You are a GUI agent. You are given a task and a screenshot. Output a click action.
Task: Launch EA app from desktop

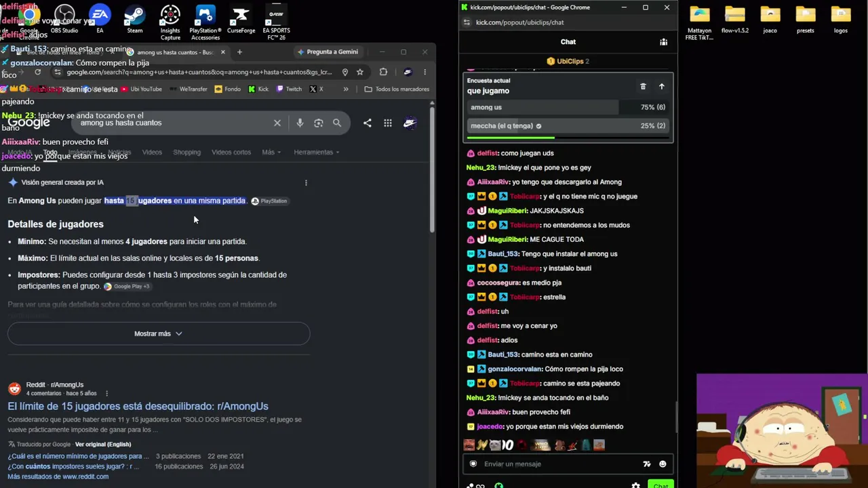(x=100, y=19)
